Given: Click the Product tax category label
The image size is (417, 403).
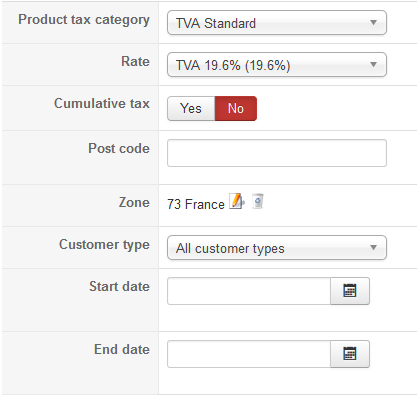Looking at the screenshot, I should pos(84,20).
